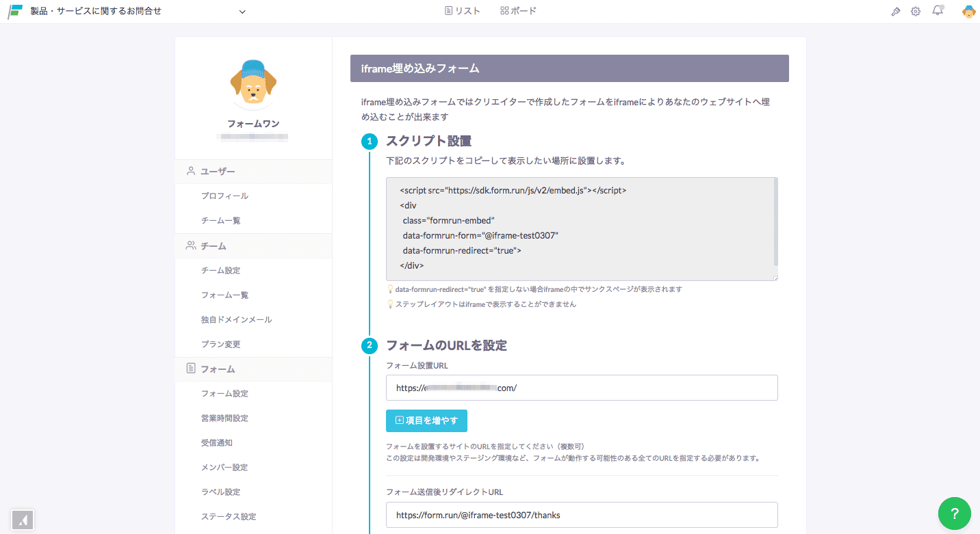Open help via the green question mark button
Image resolution: width=980 pixels, height=534 pixels.
tap(954, 513)
